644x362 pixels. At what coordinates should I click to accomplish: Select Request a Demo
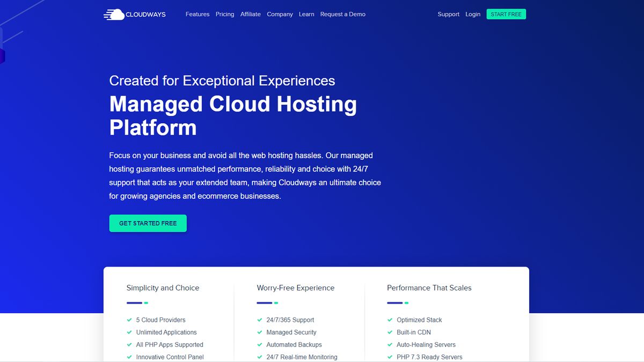(x=343, y=14)
